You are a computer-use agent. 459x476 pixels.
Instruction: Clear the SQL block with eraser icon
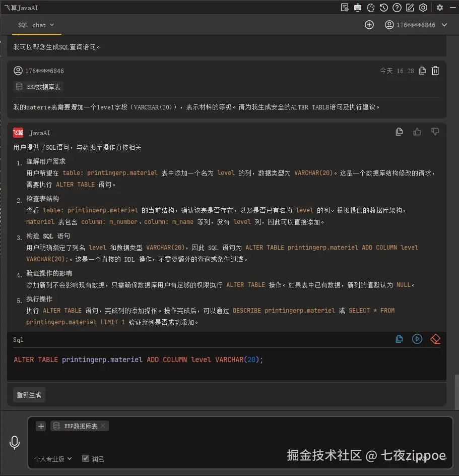435,339
